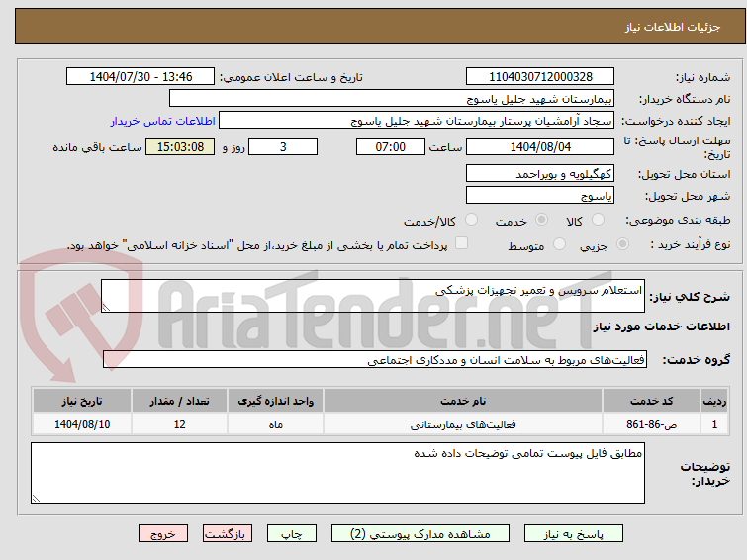Image resolution: width=747 pixels, height=560 pixels.
Task: Click the تعداد / مقدار column header
Action: point(179,401)
